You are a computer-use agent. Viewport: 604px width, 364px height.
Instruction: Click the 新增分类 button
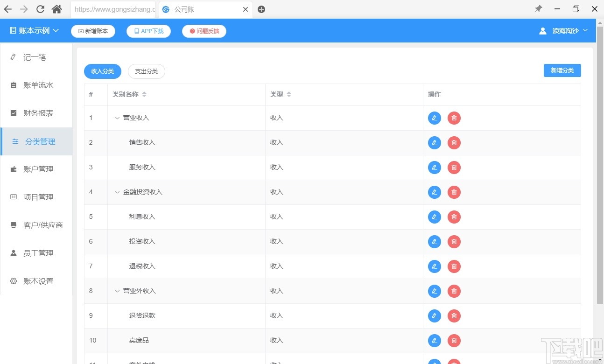click(x=562, y=70)
